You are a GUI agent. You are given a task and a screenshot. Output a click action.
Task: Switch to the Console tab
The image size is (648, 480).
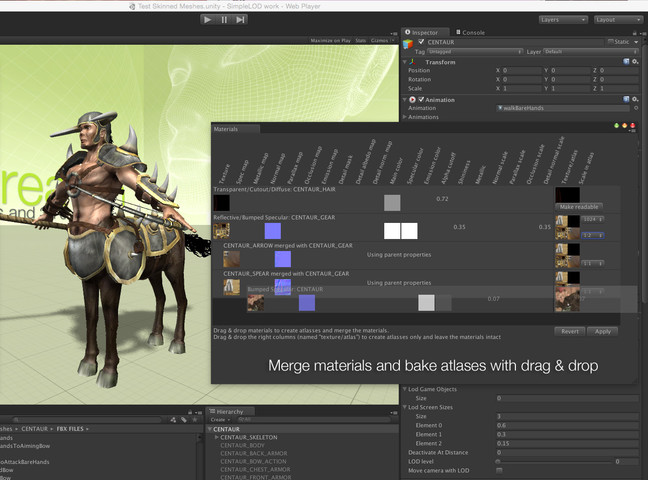tap(470, 32)
